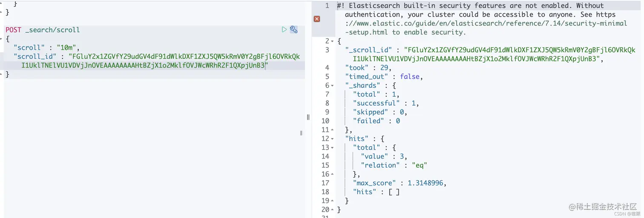Open the wrench request options menu
The image size is (644, 218).
293,29
